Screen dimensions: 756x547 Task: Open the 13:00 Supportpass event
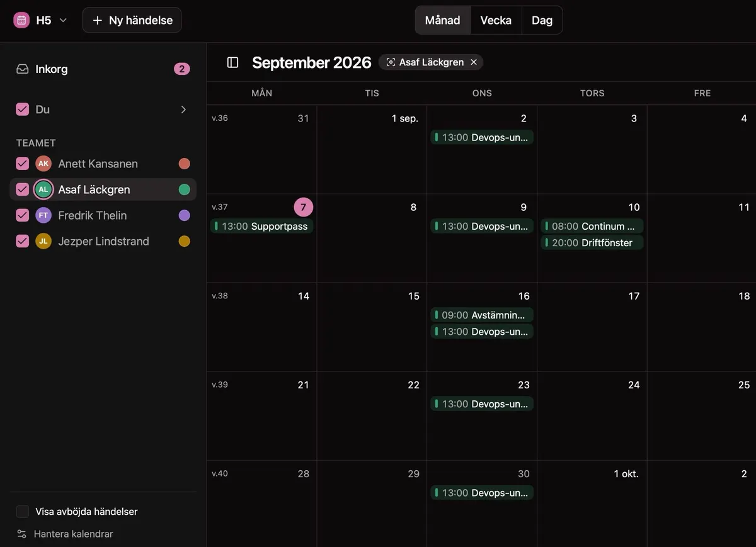point(261,226)
